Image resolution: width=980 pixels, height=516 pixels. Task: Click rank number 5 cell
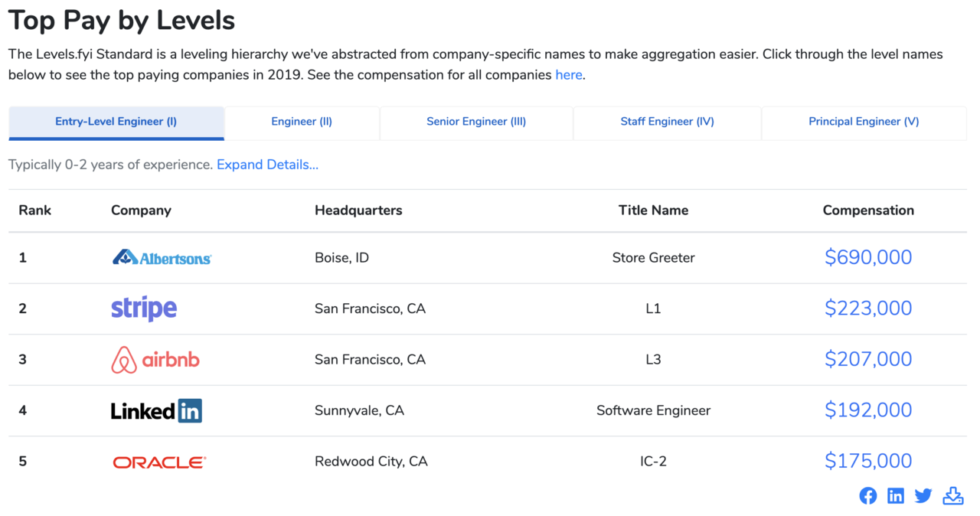[x=22, y=462]
